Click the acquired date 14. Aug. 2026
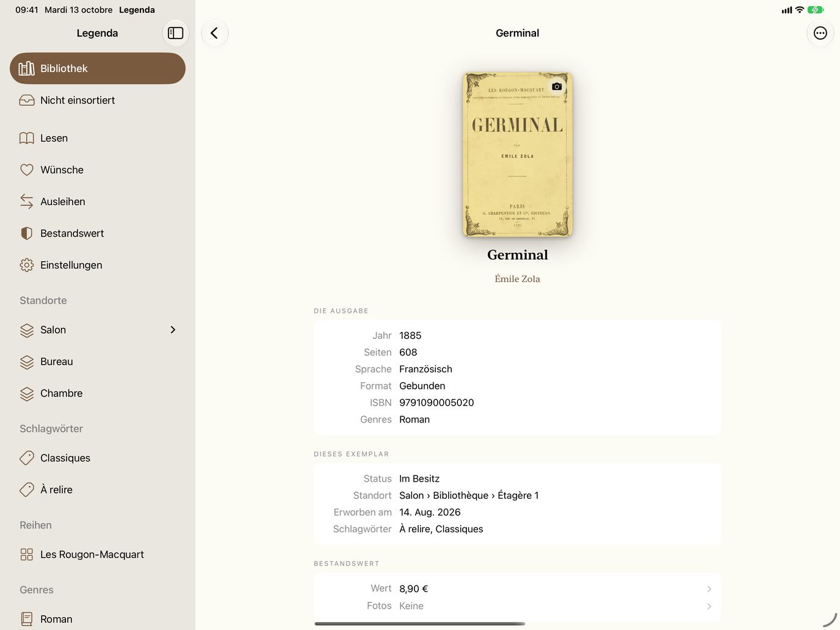 (x=430, y=512)
